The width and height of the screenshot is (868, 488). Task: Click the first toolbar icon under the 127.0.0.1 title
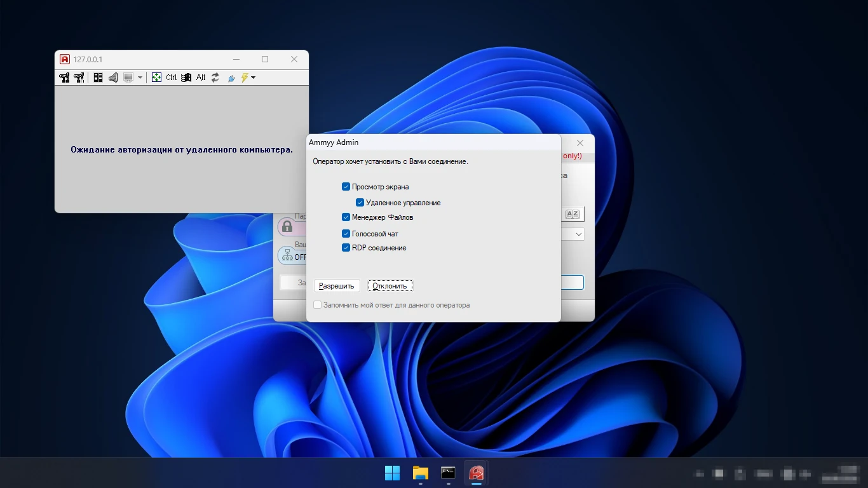[x=64, y=78]
